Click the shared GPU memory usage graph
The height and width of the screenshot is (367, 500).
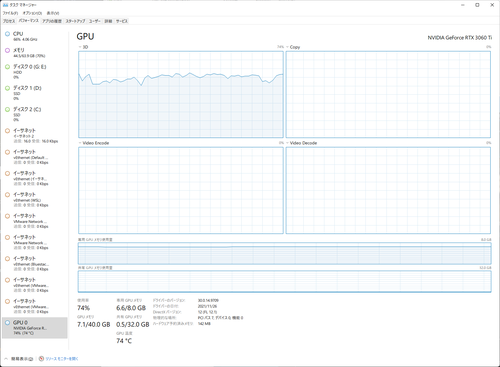tap(284, 282)
